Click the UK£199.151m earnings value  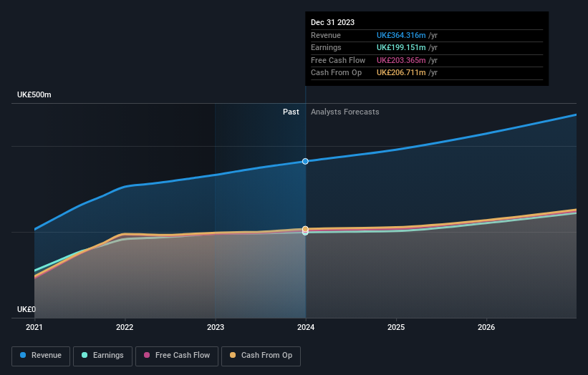[x=401, y=47]
